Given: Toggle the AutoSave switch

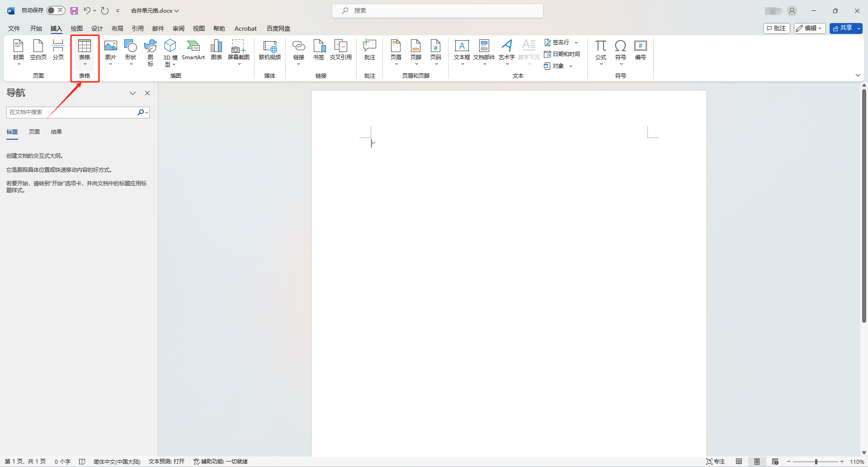Looking at the screenshot, I should [x=56, y=10].
